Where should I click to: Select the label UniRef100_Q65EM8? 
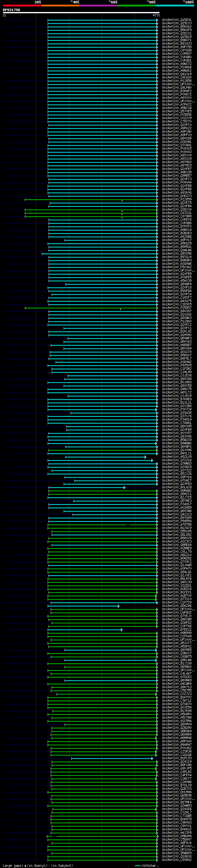(176, 796)
